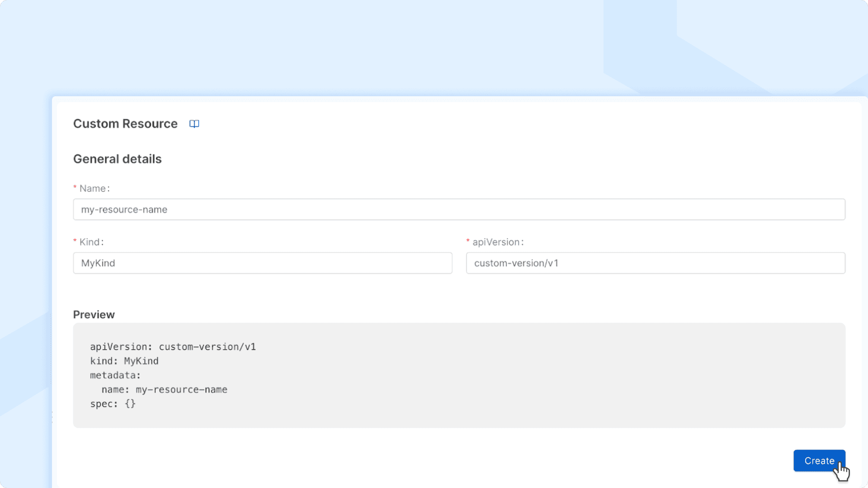Screen dimensions: 868x488
Task: Select the 'Custom Resource' heading text
Action: 125,124
